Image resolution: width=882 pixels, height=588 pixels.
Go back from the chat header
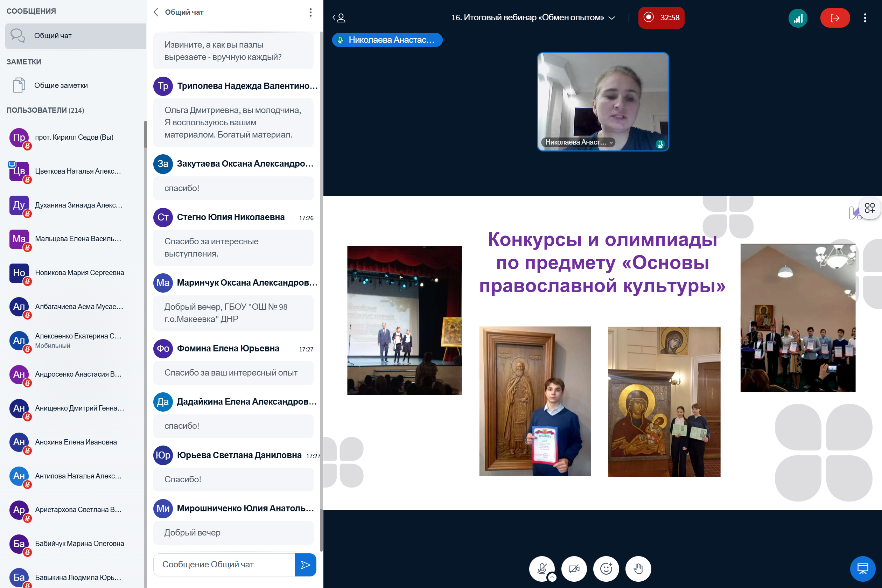156,12
